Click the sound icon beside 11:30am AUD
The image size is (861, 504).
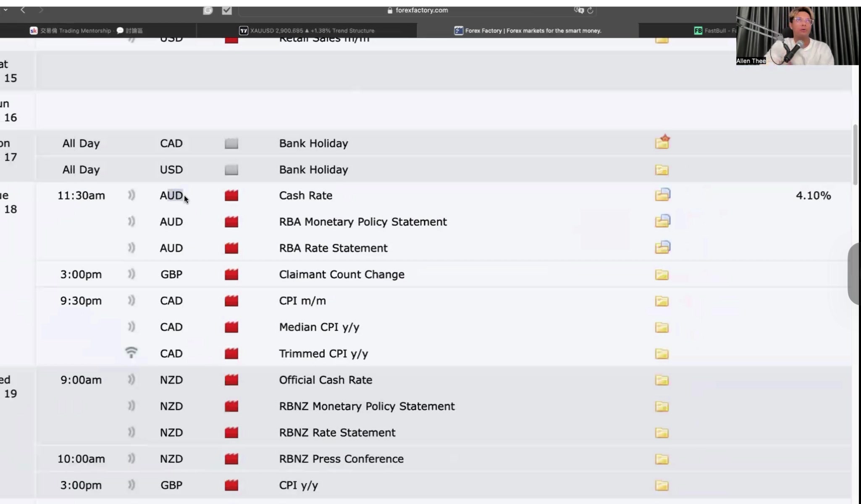131,195
